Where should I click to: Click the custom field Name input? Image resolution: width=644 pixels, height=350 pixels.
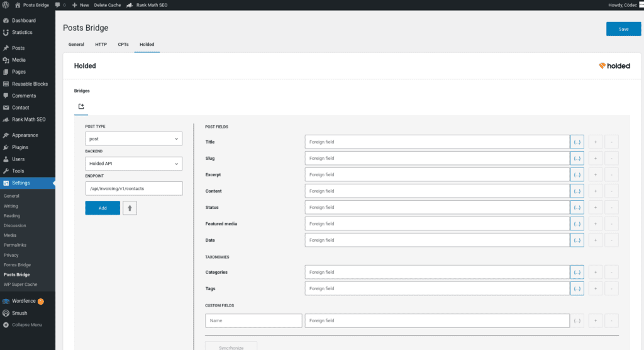(253, 320)
